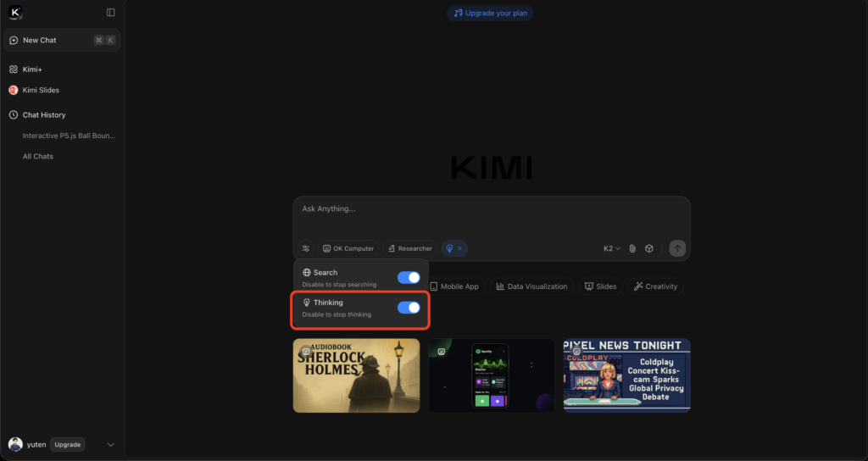Image resolution: width=868 pixels, height=461 pixels.
Task: Click the Kimi logo icon
Action: (14, 13)
